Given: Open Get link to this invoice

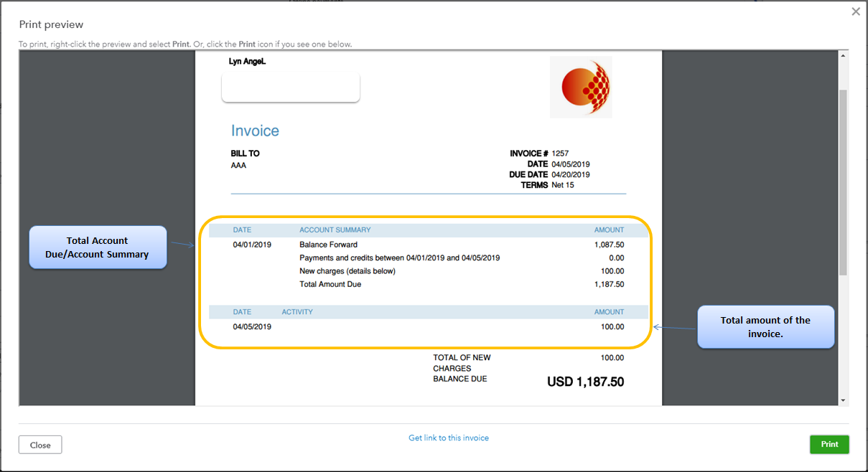Looking at the screenshot, I should click(448, 438).
